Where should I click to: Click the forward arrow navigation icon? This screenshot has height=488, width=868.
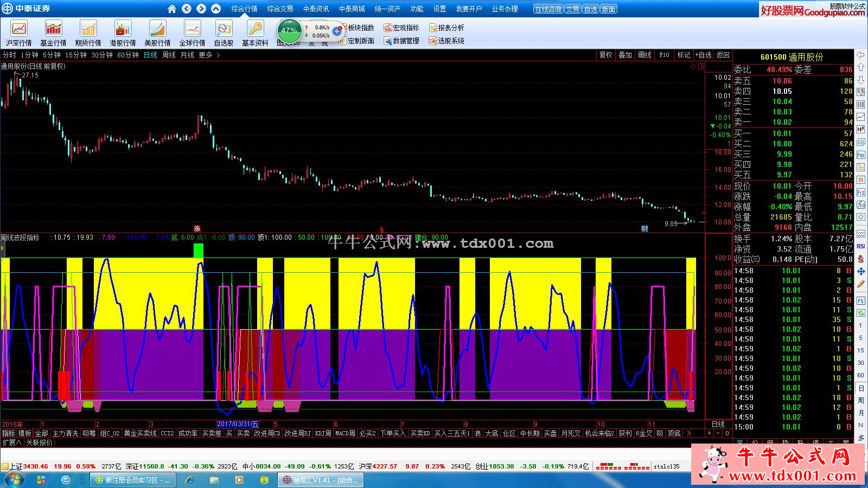tap(201, 9)
